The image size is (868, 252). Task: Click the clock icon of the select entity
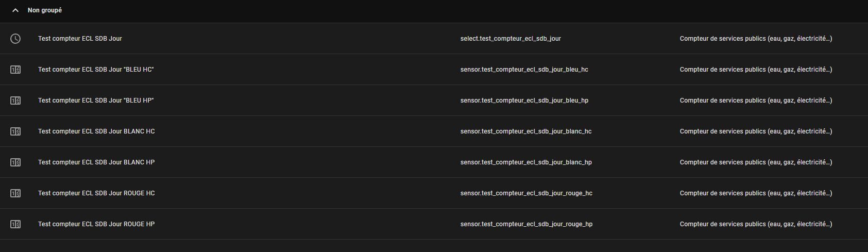click(15, 39)
